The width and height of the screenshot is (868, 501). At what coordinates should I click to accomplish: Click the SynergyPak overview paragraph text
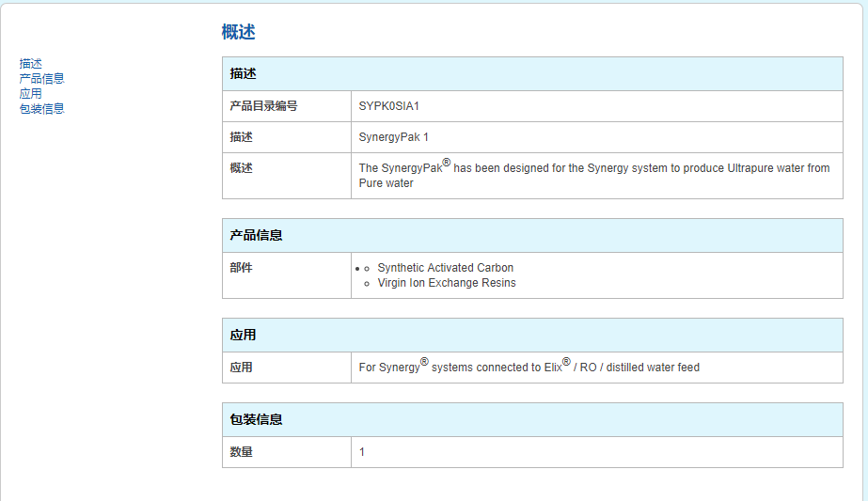pyautogui.click(x=593, y=175)
